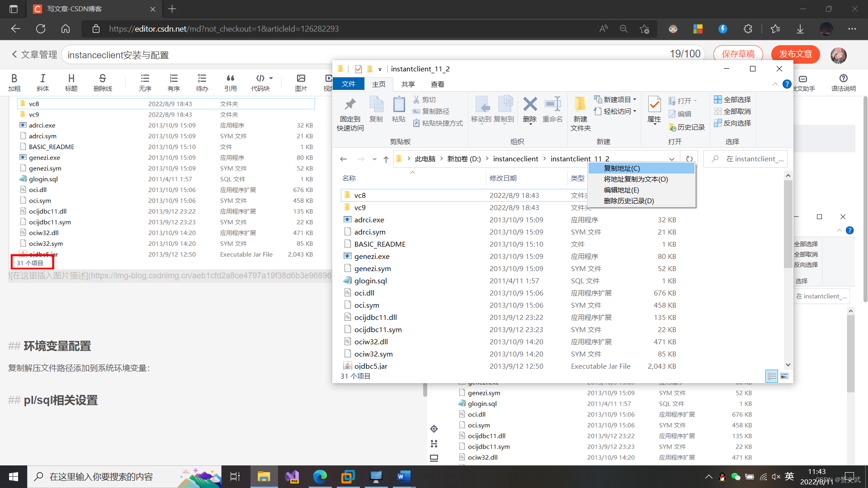Switch to details view layout icon
The width and height of the screenshot is (868, 488).
(x=772, y=376)
